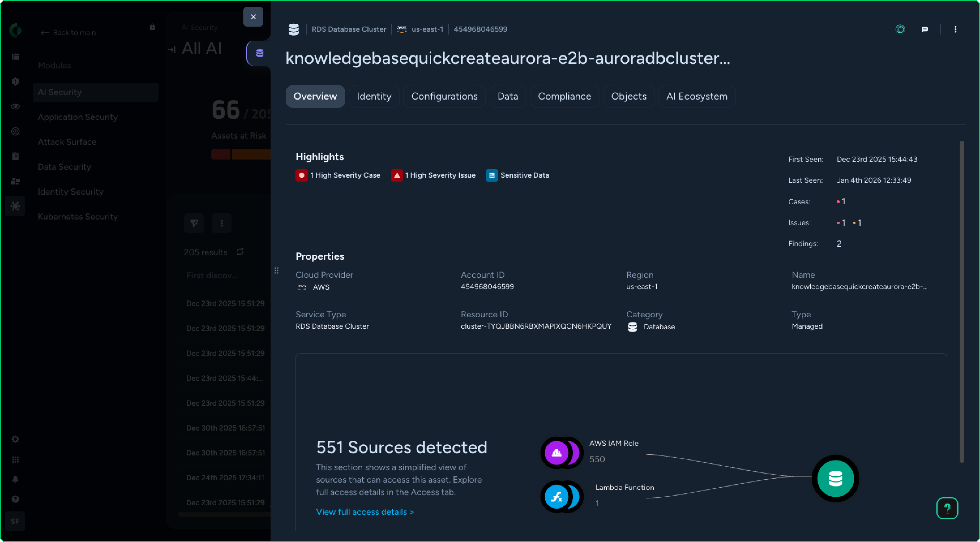Close the asset detail panel

pos(253,17)
